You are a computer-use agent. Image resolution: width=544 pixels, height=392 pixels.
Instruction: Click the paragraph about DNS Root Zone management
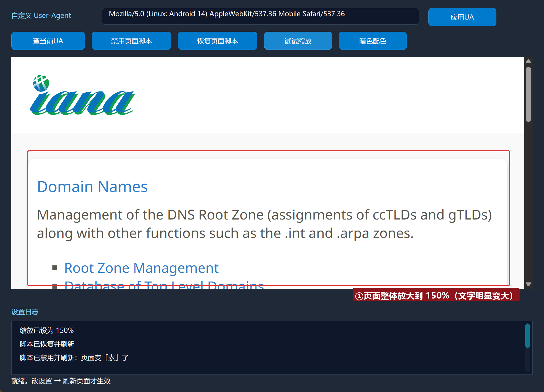pos(264,224)
